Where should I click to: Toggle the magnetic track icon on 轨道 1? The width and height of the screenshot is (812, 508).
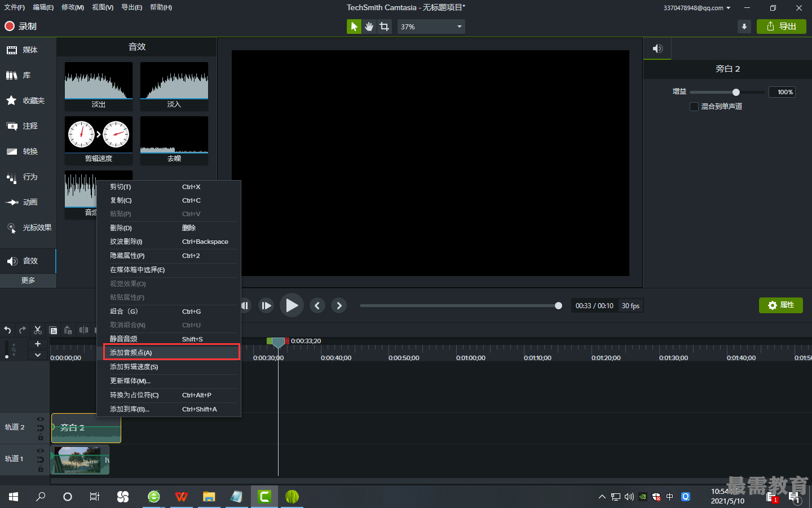click(40, 460)
